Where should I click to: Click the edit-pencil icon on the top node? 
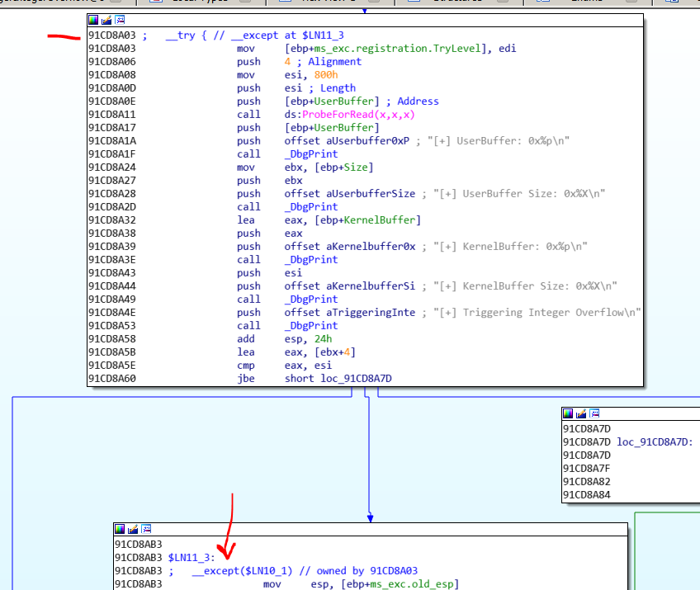click(106, 20)
